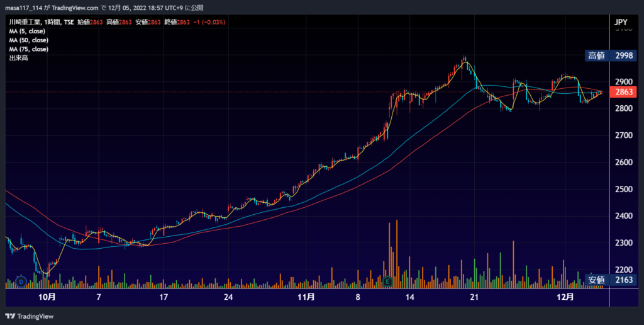The height and width of the screenshot is (325, 644).
Task: Click the 2400 price axis label
Action: pos(623,216)
